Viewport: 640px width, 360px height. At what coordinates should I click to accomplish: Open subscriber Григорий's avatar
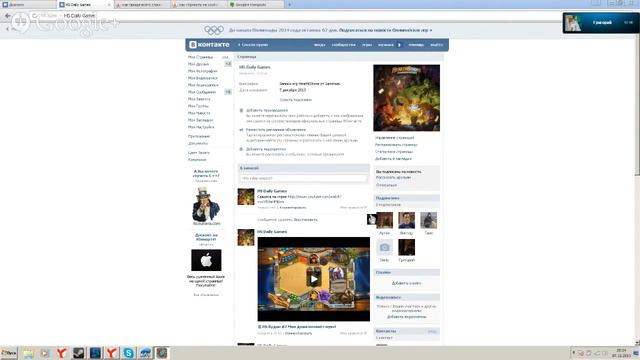[407, 247]
